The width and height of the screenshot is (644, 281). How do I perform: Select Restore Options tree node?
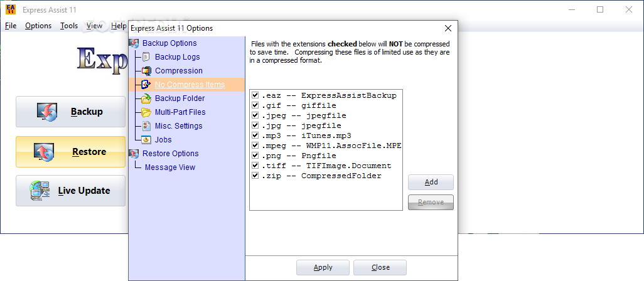pyautogui.click(x=171, y=154)
